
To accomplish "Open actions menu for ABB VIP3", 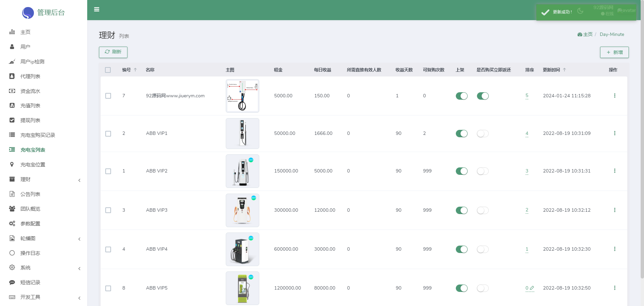I will [614, 210].
